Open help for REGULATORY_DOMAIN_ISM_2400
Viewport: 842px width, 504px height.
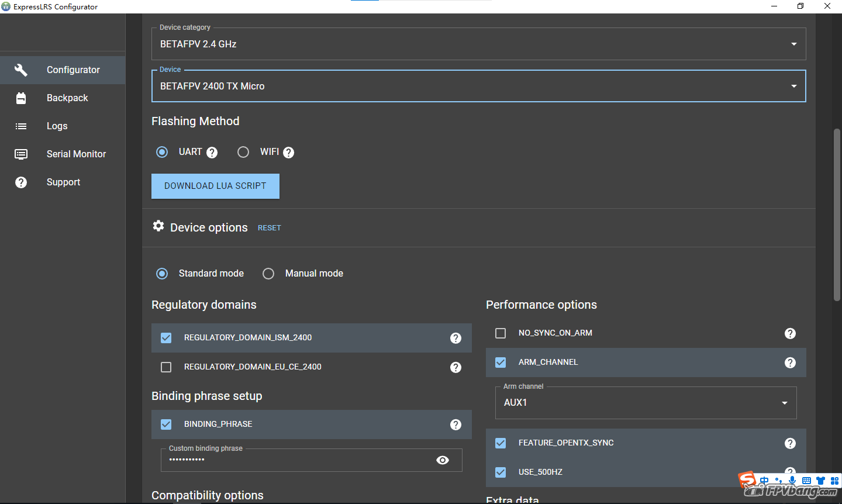tap(456, 338)
